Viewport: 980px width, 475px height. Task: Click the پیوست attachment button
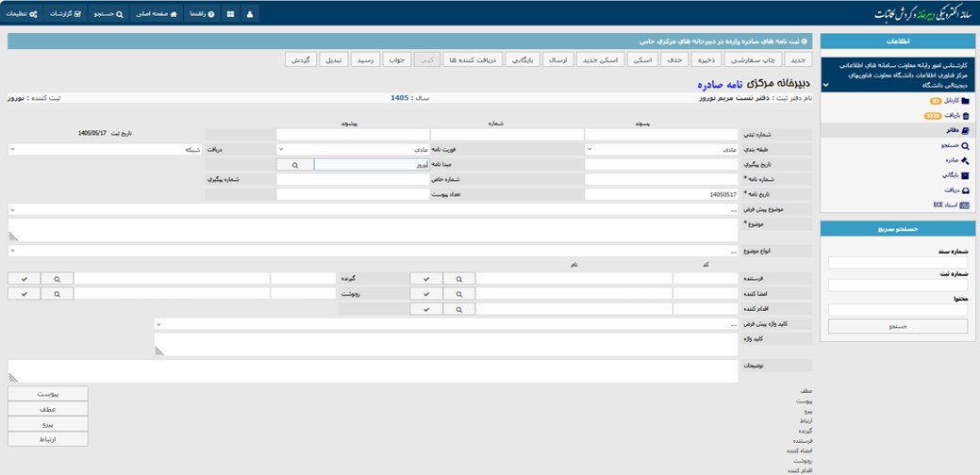pos(48,394)
